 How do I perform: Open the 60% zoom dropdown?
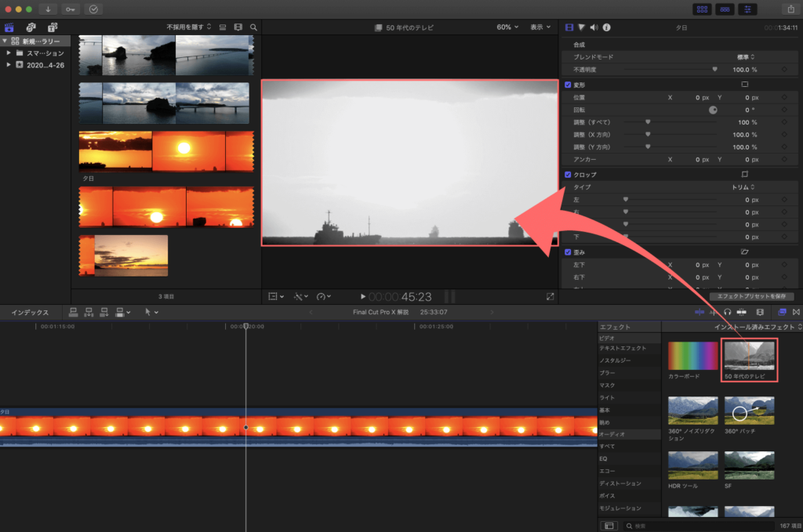[x=507, y=27]
